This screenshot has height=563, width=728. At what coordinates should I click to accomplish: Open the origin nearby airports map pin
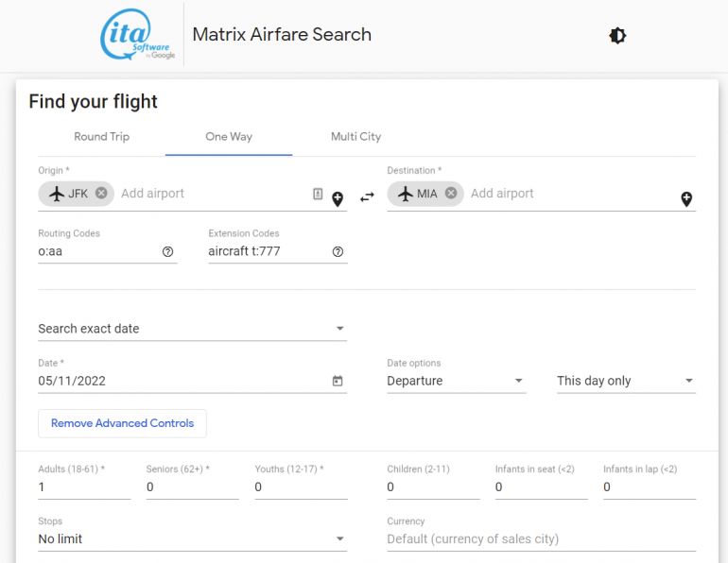pos(338,198)
